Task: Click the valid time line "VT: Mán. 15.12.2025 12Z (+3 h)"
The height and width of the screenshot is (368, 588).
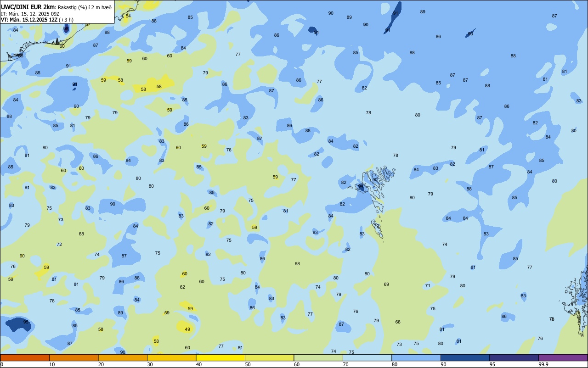Action: click(37, 20)
